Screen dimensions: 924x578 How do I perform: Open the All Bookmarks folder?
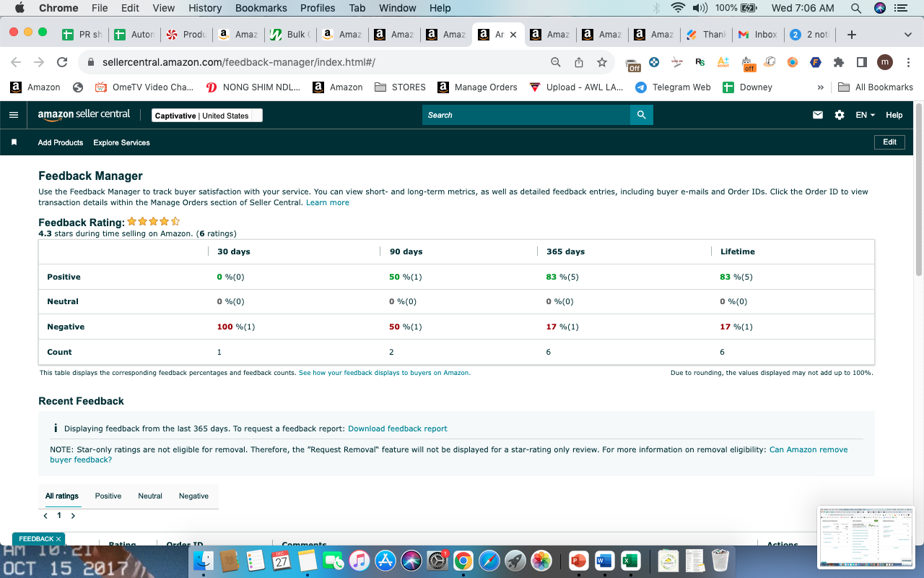tap(876, 87)
